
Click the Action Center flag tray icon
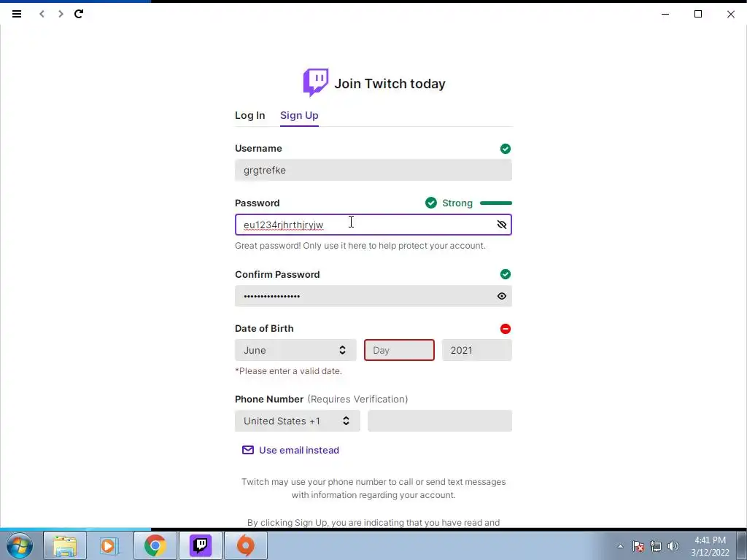tap(638, 546)
